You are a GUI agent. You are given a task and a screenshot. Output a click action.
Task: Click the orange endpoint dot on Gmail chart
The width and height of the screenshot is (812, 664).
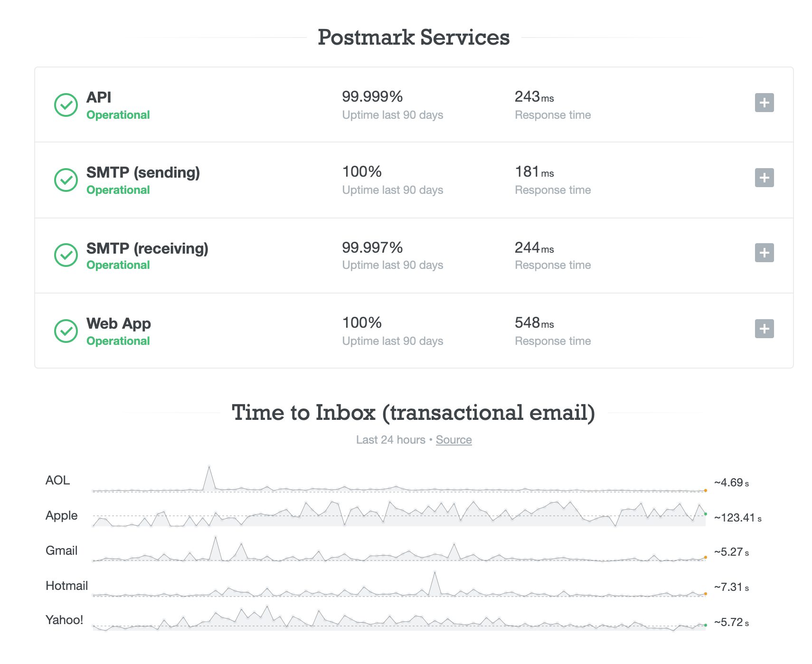706,558
